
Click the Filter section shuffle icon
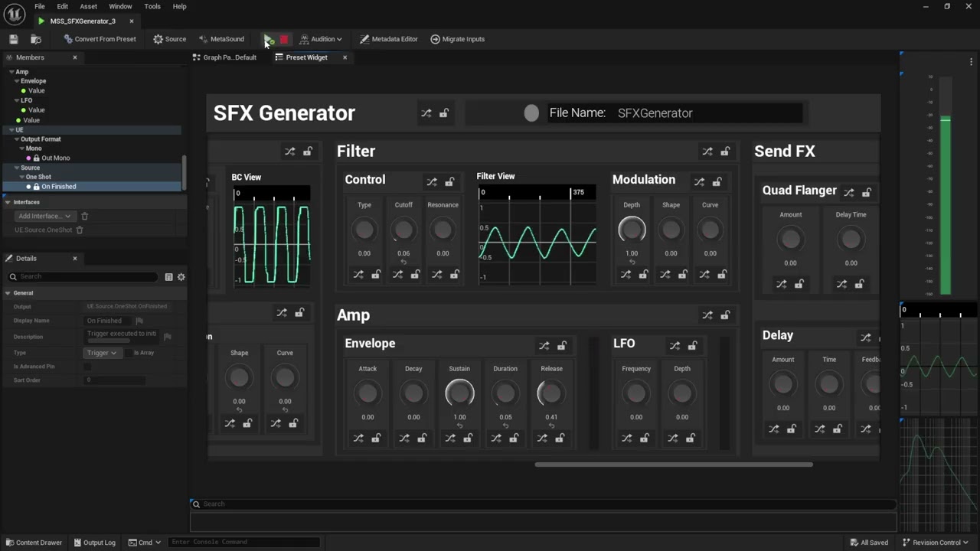pos(707,152)
